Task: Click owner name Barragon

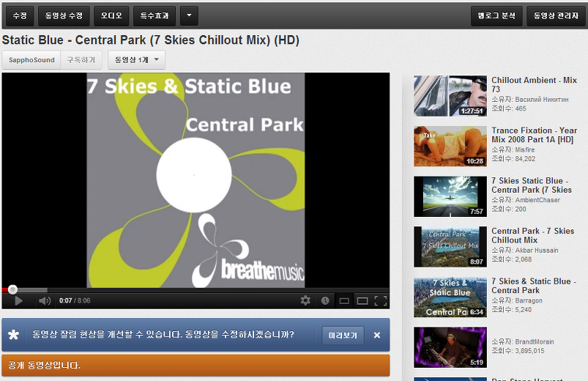Action: click(x=529, y=300)
